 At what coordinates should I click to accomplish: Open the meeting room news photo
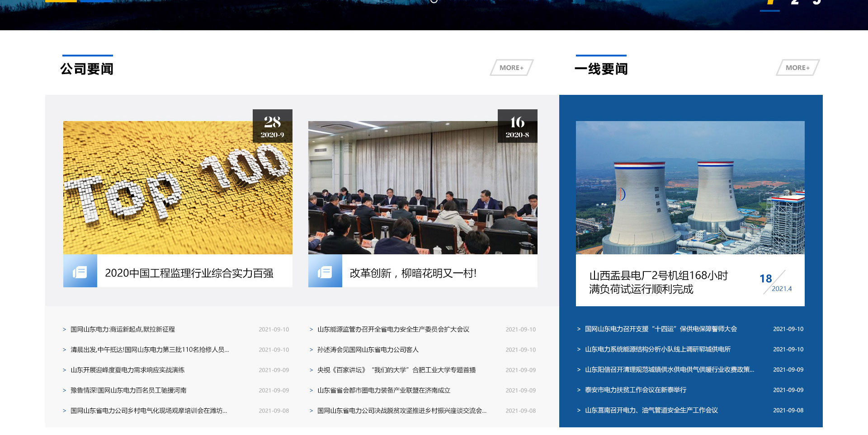pos(423,187)
